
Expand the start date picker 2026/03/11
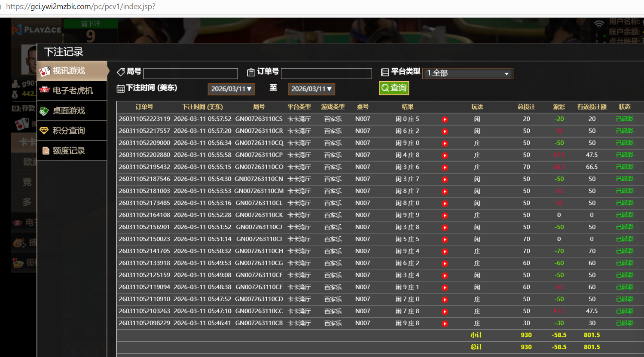[231, 89]
